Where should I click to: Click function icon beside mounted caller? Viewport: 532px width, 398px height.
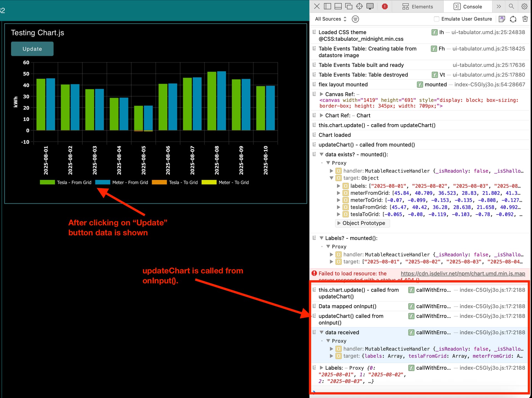pos(420,85)
